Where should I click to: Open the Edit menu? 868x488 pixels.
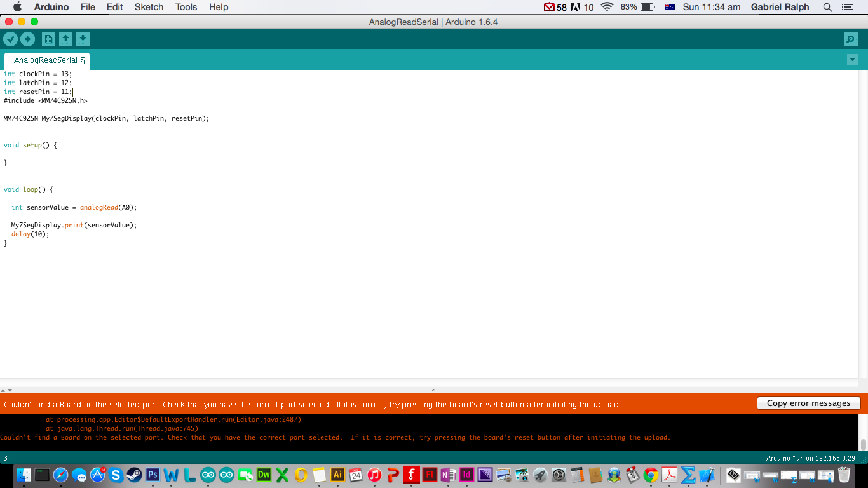pos(115,7)
